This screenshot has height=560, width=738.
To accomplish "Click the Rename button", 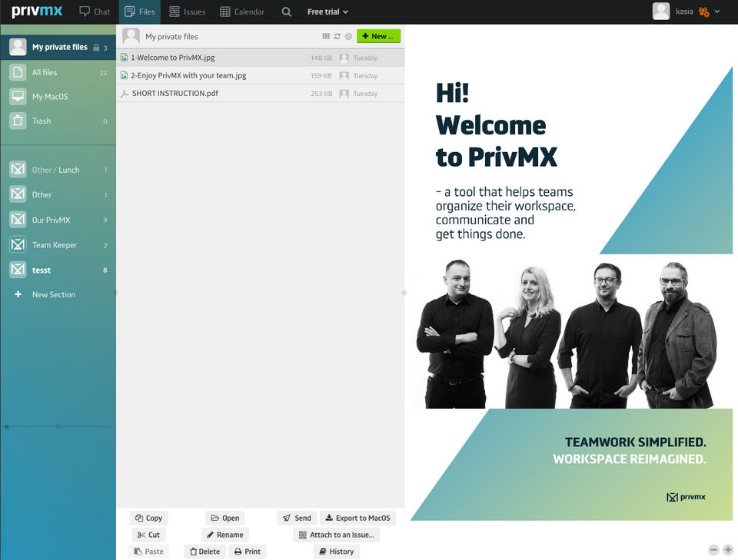I will coord(225,535).
